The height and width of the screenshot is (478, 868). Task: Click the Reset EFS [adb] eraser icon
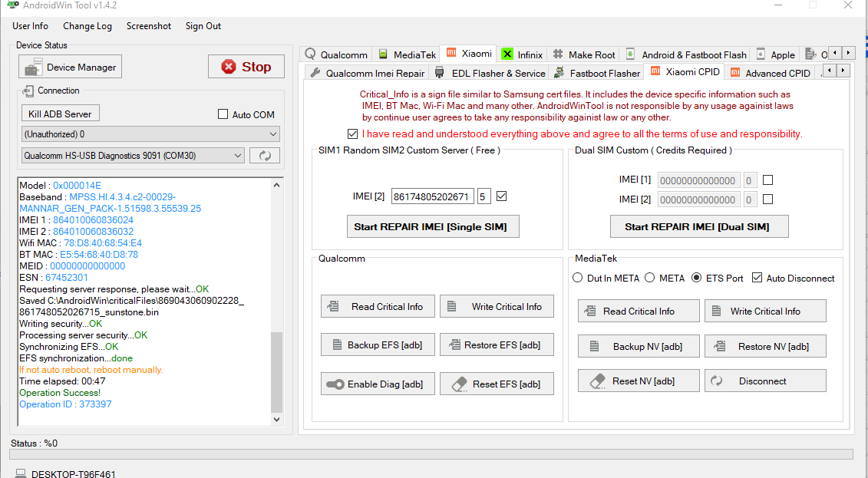(460, 384)
